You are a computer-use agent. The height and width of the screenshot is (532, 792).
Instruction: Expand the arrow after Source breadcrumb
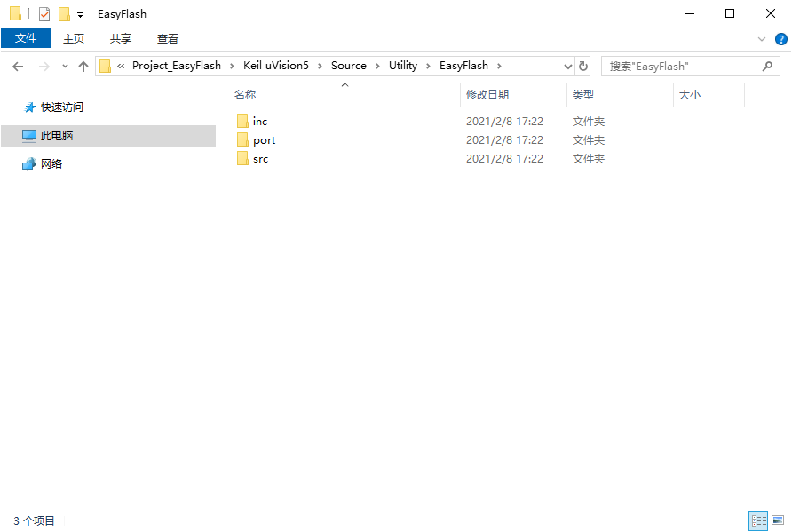point(377,67)
